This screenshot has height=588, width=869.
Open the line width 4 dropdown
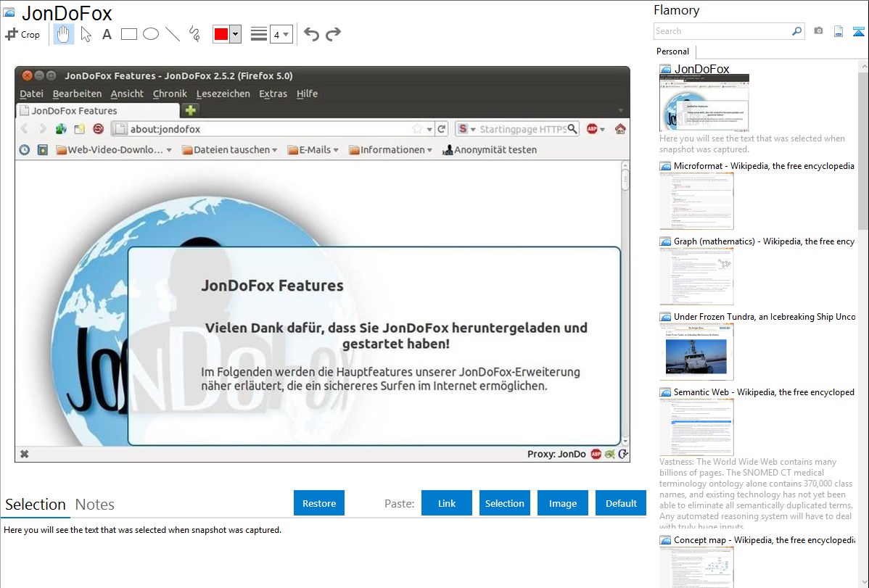click(281, 35)
